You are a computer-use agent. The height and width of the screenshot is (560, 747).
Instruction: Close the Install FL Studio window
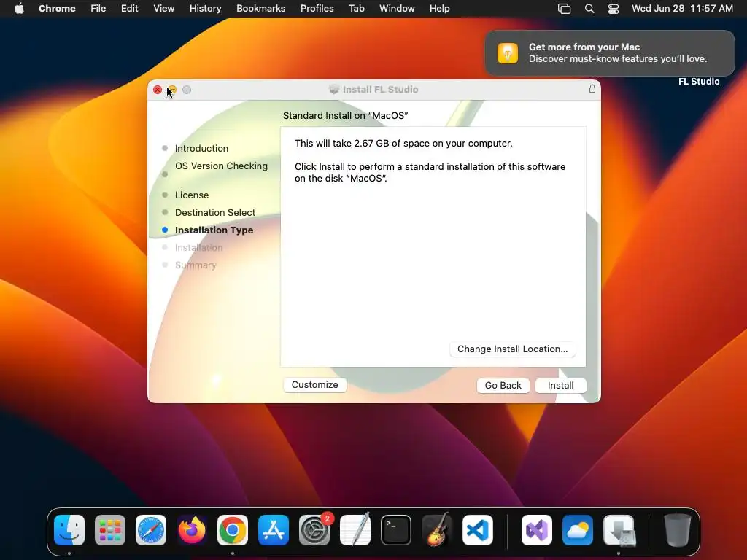click(x=158, y=90)
